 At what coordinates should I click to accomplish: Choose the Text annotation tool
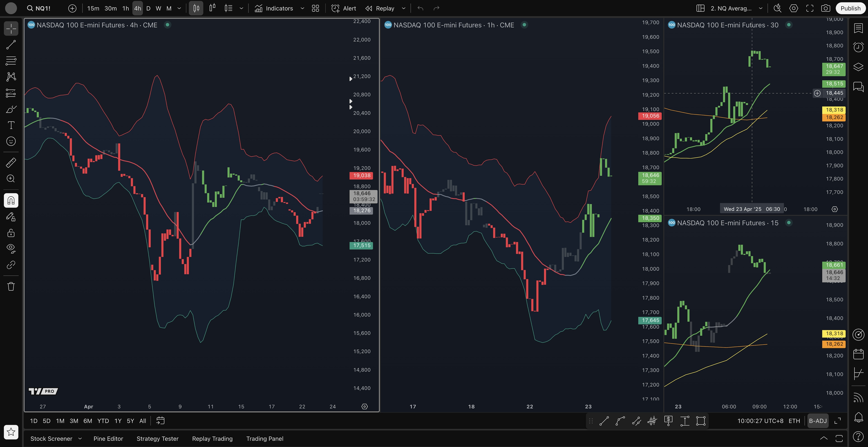point(11,125)
